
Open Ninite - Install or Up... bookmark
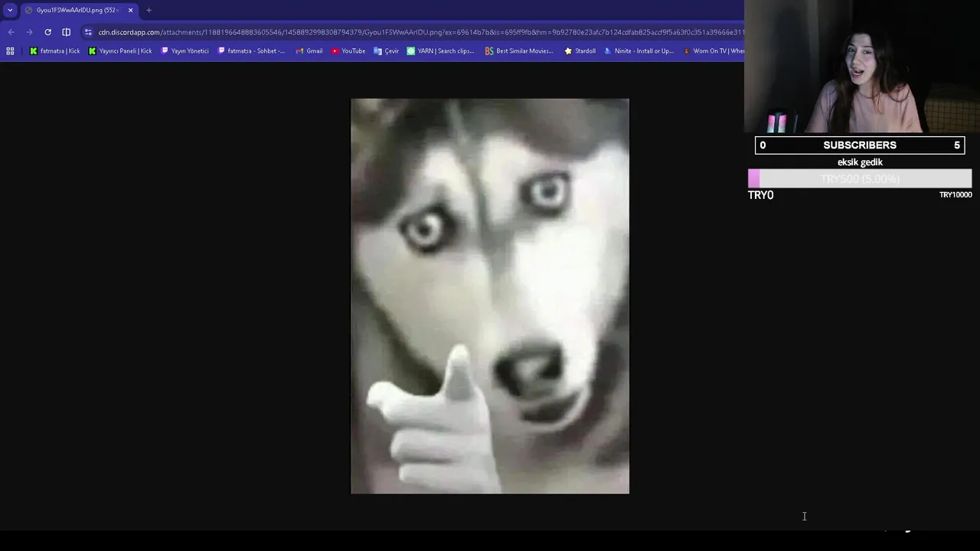[639, 51]
